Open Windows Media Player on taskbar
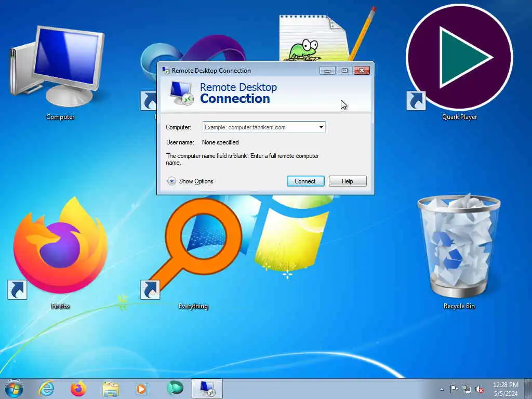 click(141, 389)
